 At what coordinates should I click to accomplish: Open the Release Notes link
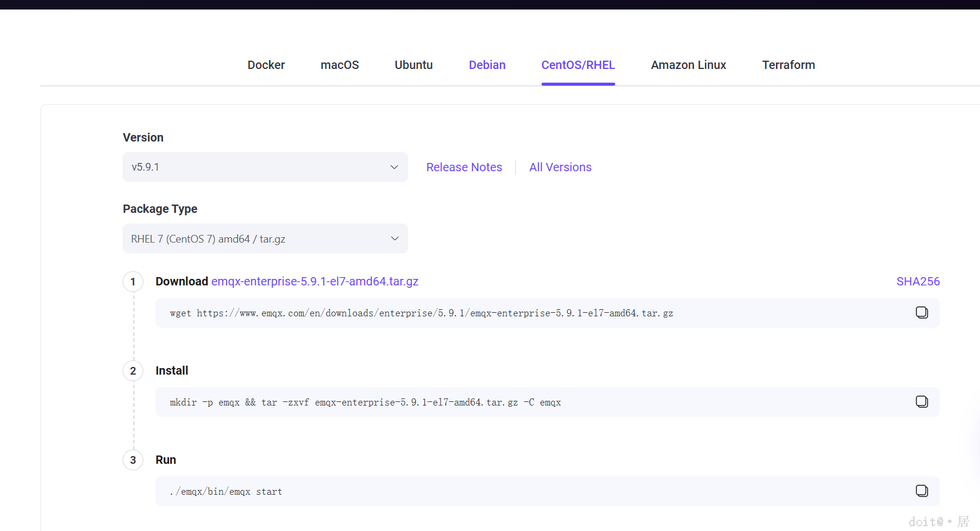point(464,167)
